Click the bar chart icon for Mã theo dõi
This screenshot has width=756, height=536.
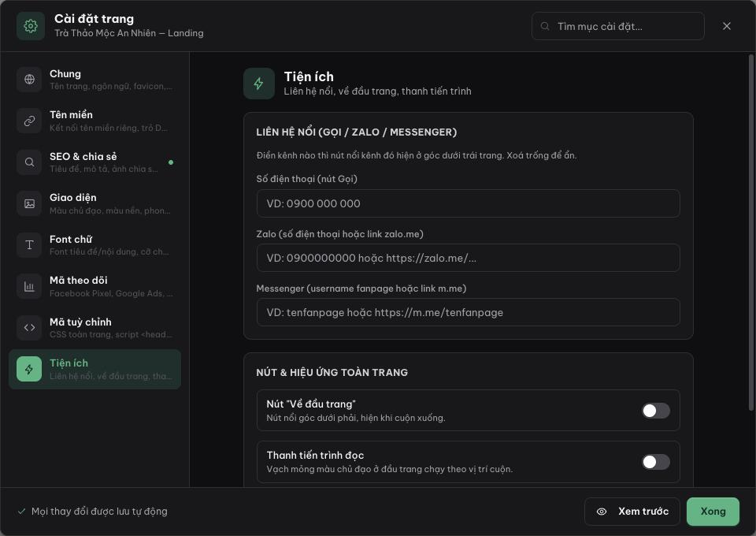(x=29, y=287)
